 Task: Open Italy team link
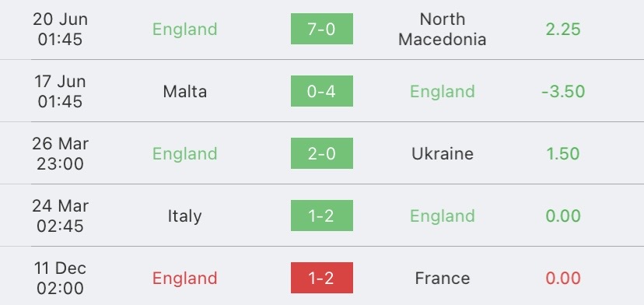(185, 216)
